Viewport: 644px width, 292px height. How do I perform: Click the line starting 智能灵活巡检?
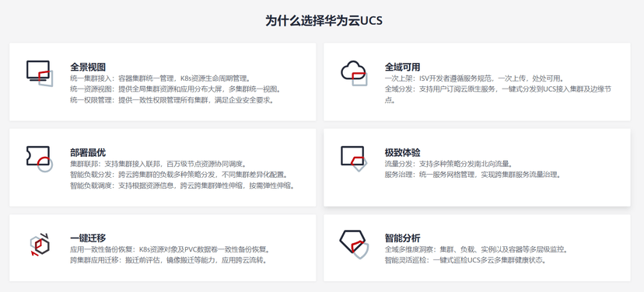tap(466, 259)
